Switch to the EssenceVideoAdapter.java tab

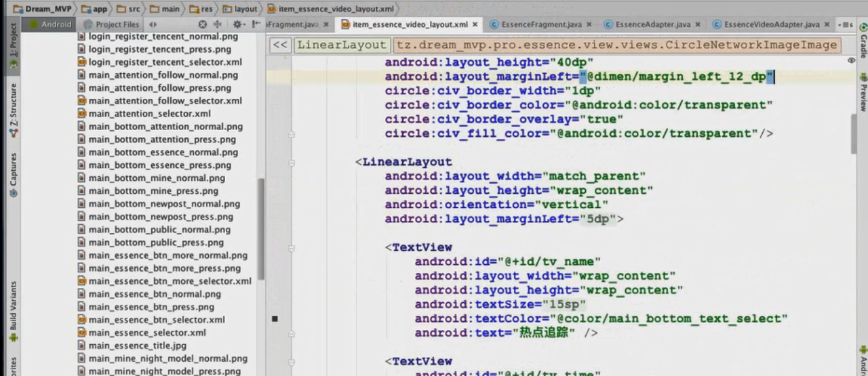(771, 24)
